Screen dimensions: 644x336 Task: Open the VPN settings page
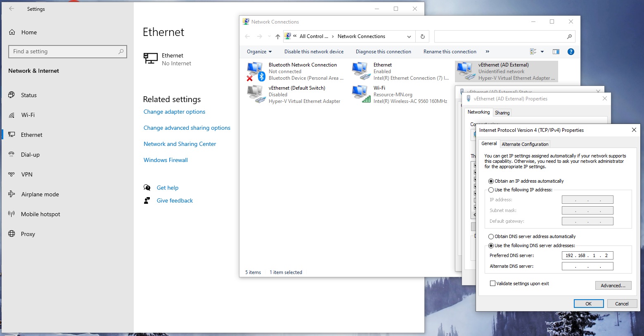point(26,174)
